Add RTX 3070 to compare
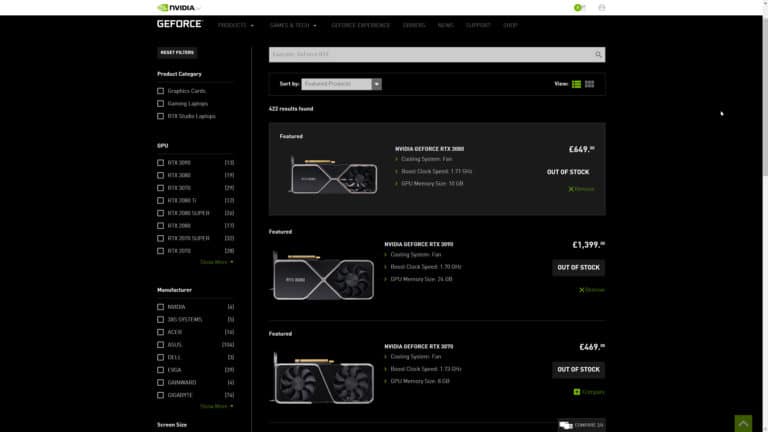 point(589,392)
